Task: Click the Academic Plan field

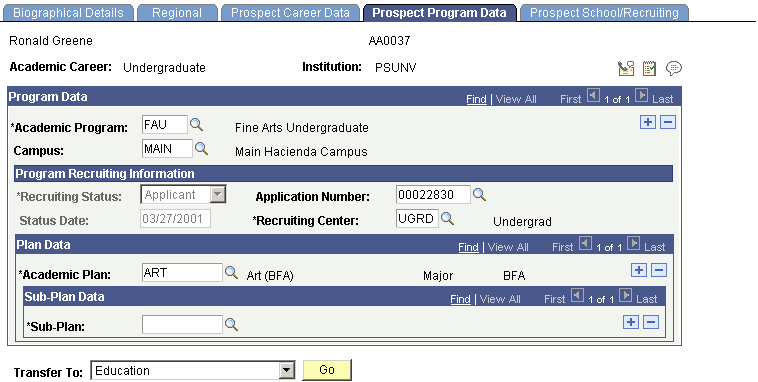Action: coord(182,273)
